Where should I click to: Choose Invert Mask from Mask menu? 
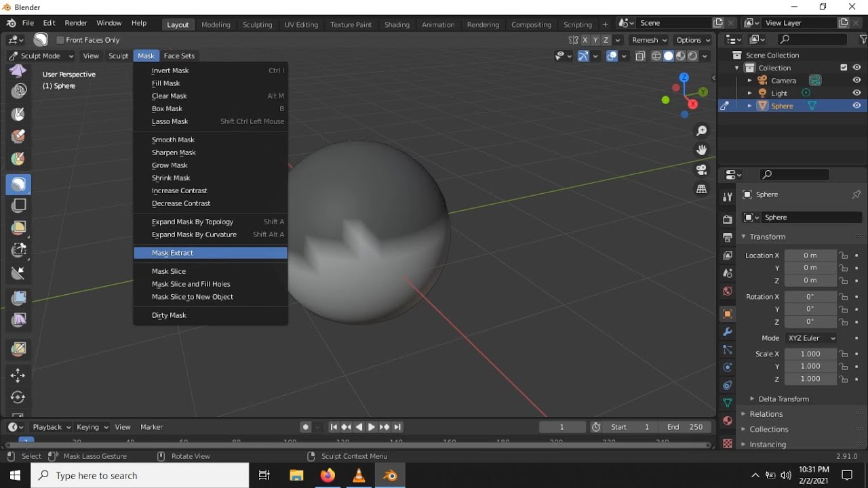(210, 70)
